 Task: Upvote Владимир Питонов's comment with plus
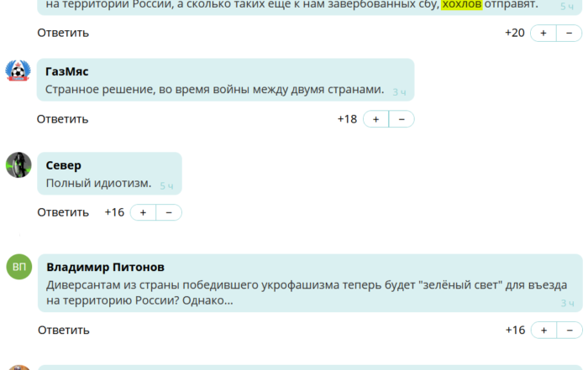[543, 331]
